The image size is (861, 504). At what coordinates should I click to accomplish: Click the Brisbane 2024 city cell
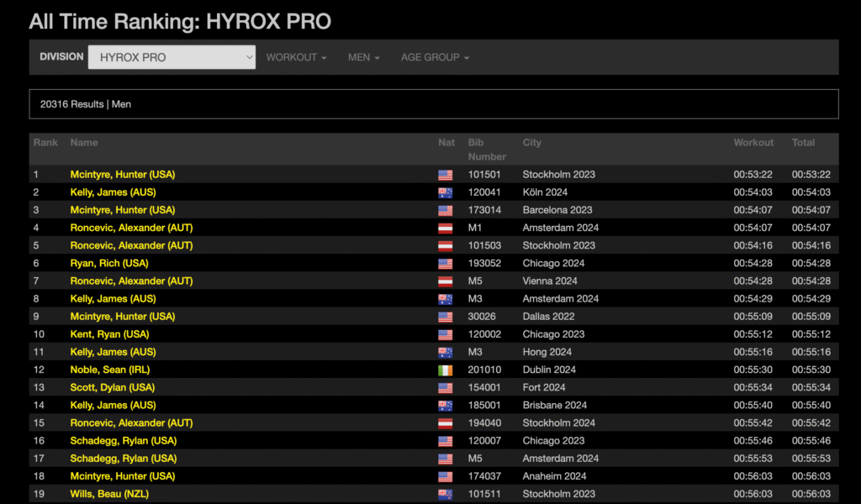tap(555, 405)
